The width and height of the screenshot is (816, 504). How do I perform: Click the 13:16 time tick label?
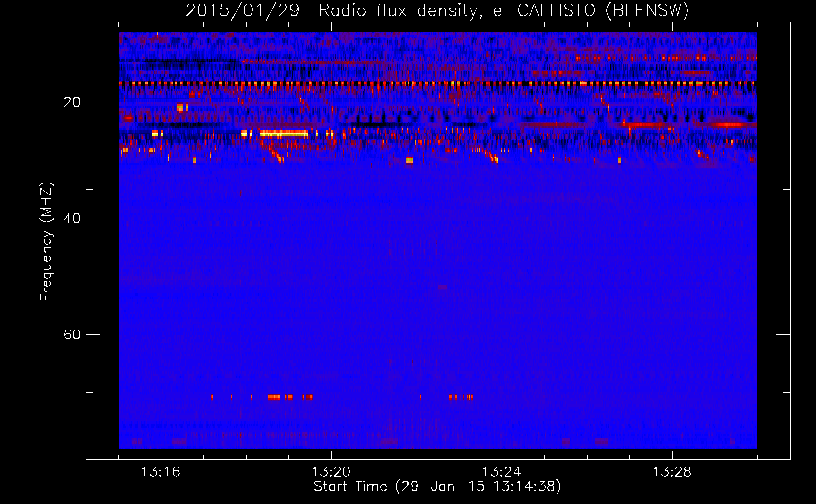160,472
